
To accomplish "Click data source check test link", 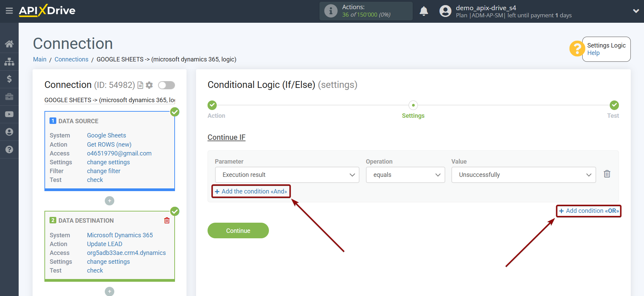I will (x=95, y=180).
